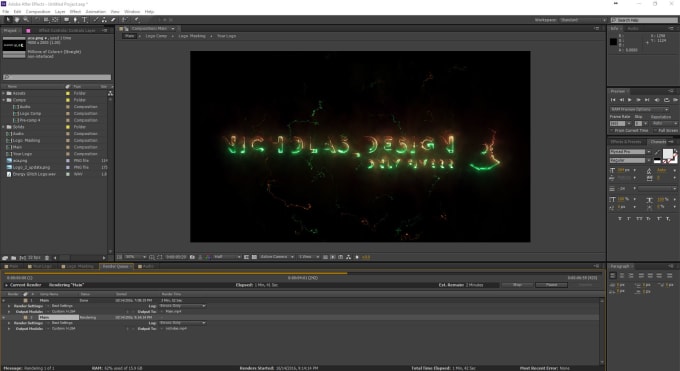
Task: Enable Full Screen checkbox
Action: [655, 131]
